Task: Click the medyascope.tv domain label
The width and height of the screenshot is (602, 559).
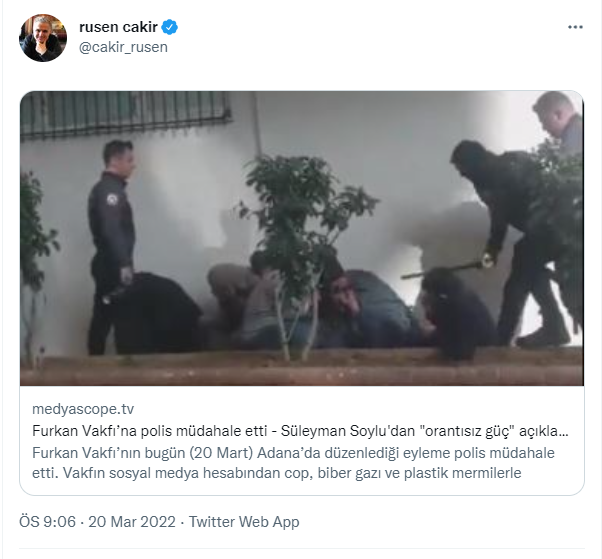Action: (x=83, y=409)
